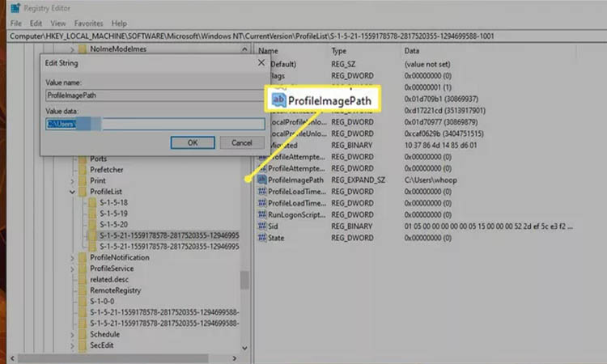Expand the ProfileNotification key
607x364 pixels.
(x=72, y=257)
